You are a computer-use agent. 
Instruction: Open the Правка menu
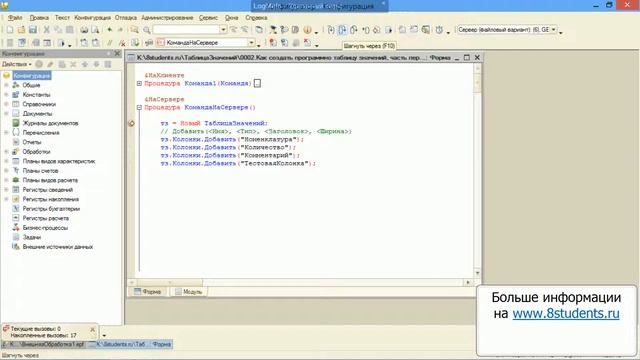(x=39, y=18)
